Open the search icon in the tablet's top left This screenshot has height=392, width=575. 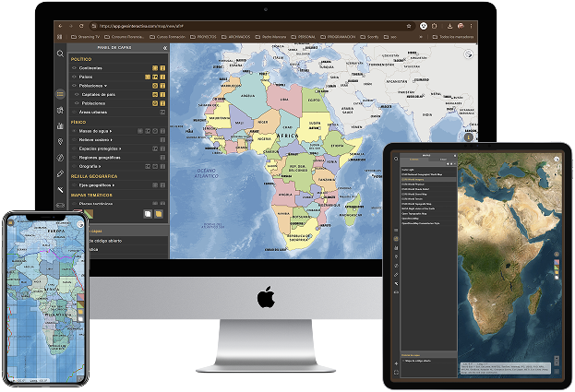(396, 159)
